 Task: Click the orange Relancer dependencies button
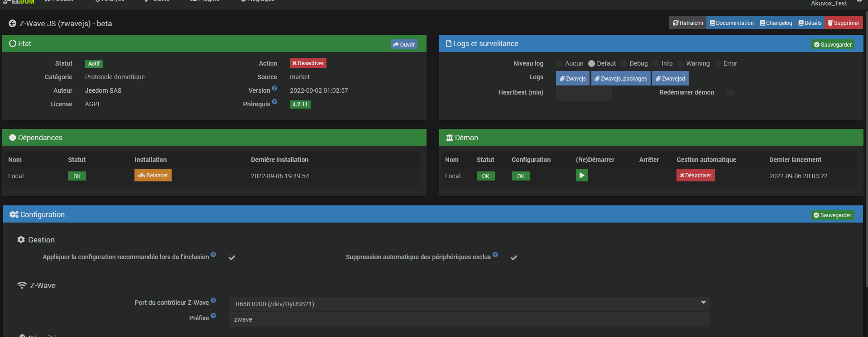(x=153, y=176)
